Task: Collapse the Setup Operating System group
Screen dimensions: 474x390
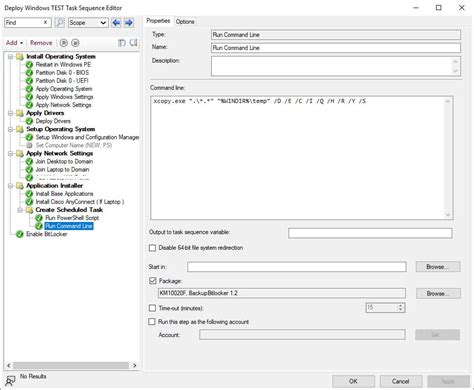Action: click(11, 129)
